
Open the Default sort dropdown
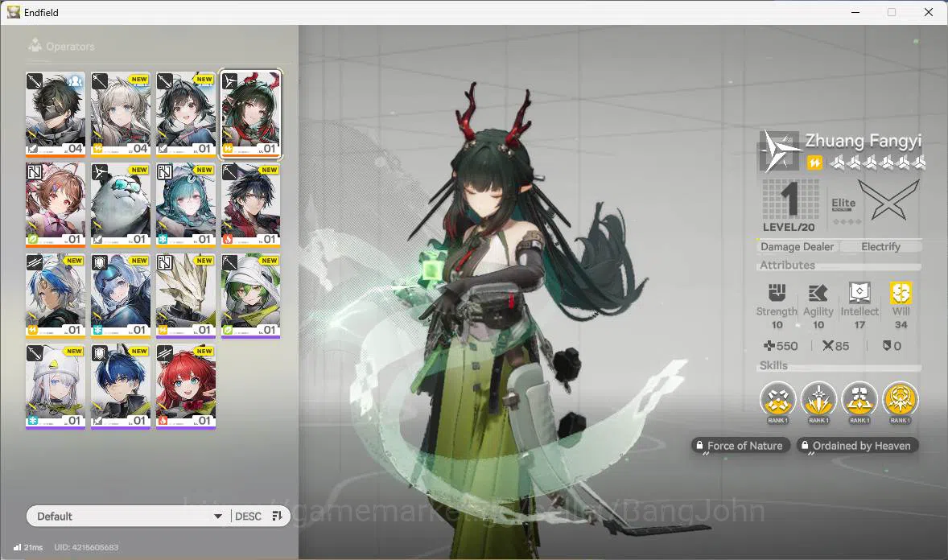click(x=128, y=516)
